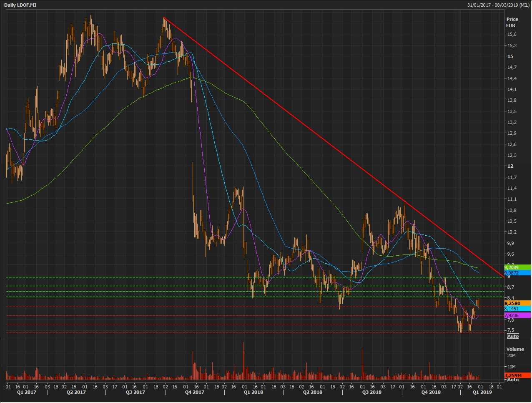Select Q4 2017 on the time axis
Screen dimensions: 532x403
194,392
